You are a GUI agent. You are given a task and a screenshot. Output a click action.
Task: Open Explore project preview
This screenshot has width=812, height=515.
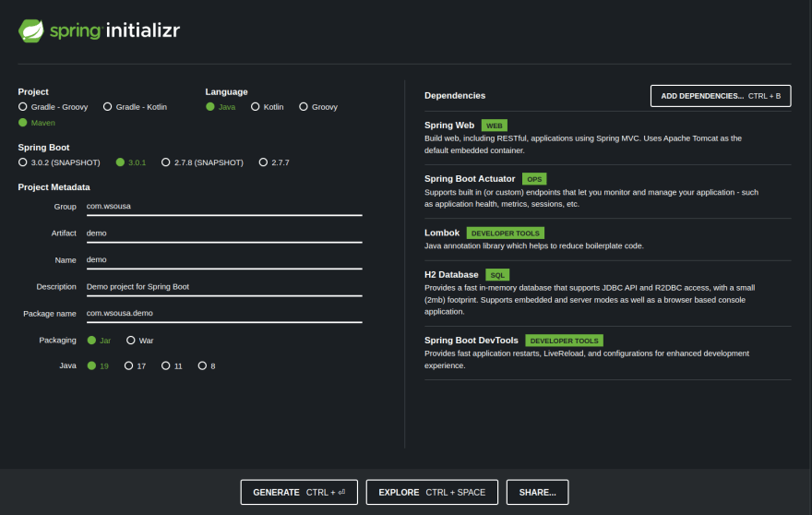pos(432,492)
